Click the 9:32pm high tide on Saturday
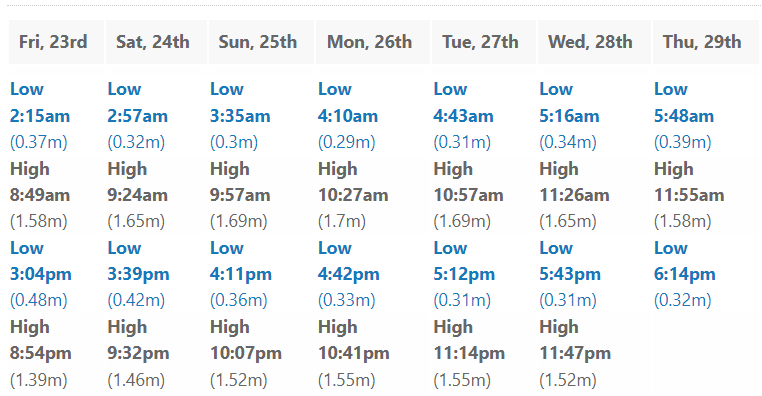Screen dimensions: 762x396 139,353
